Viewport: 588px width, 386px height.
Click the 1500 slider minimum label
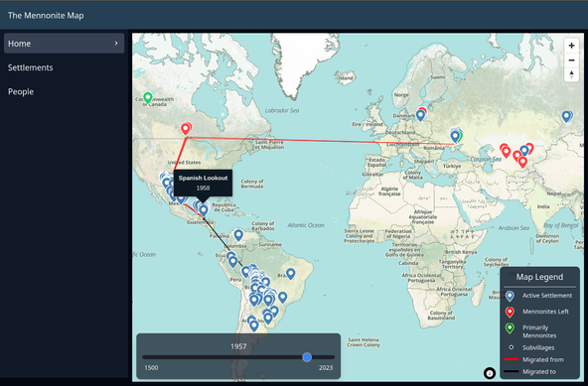coord(151,367)
